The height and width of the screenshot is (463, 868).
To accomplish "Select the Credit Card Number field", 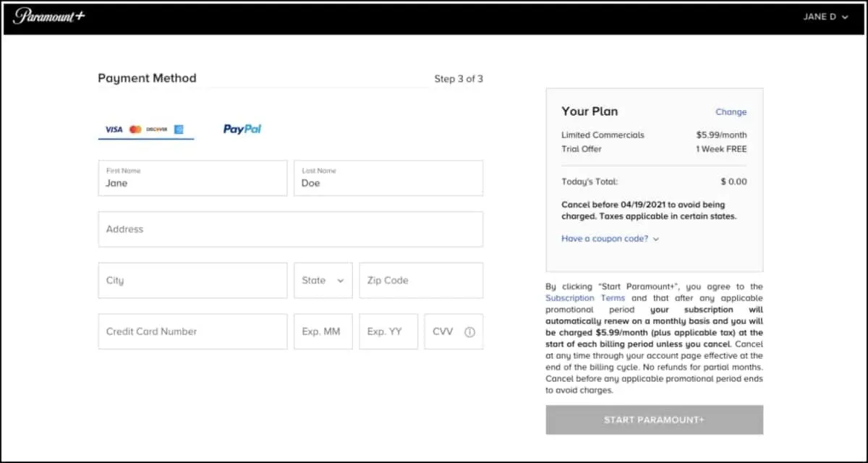I will click(x=192, y=331).
